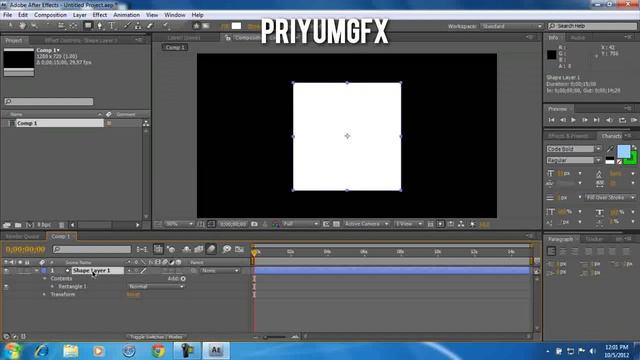
Task: Collapse the Contents group
Action: click(x=44, y=278)
